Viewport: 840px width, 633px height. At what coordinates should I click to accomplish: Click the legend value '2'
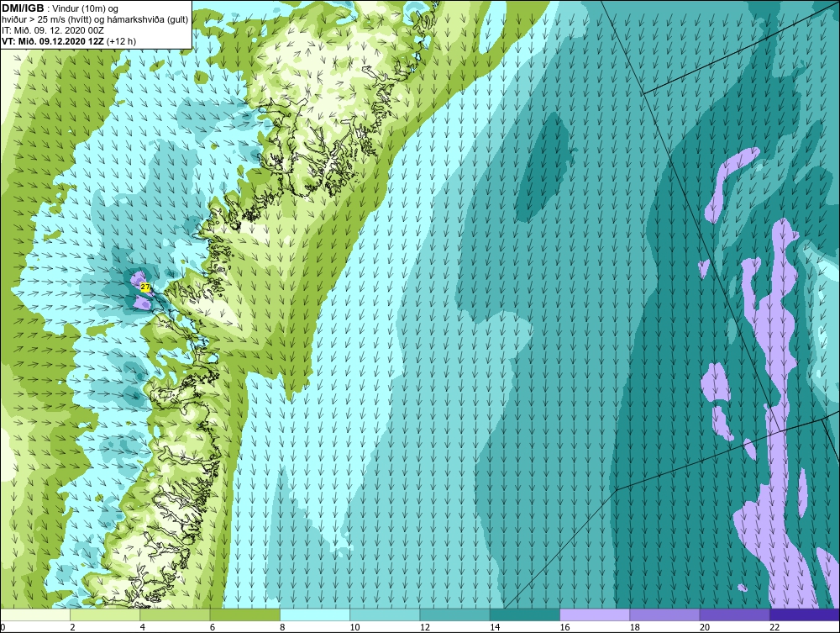tap(72, 627)
